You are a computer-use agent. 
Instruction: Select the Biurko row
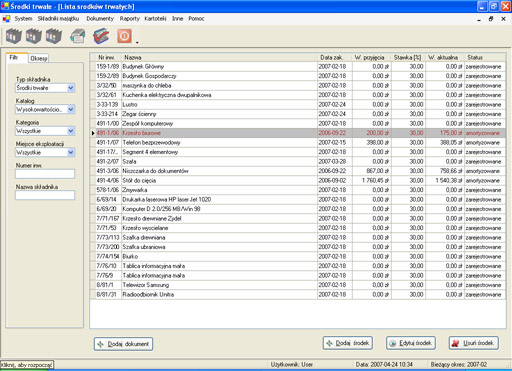click(298, 257)
